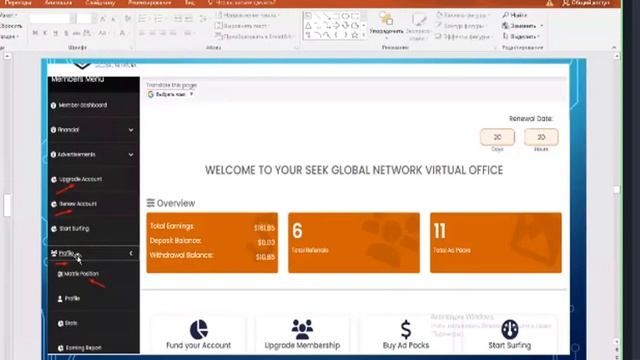
Task: Collapse the ribbon with the caret arrow
Action: pyautogui.click(x=614, y=48)
